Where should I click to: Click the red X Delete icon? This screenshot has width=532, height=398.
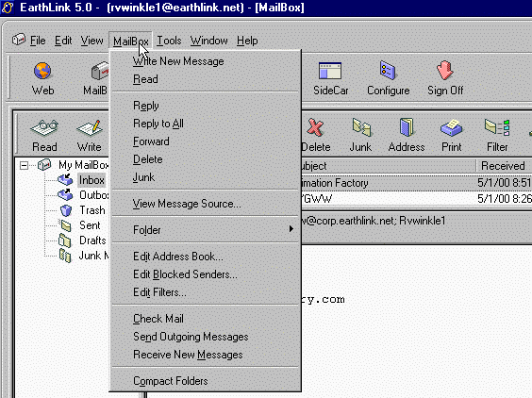tap(316, 128)
